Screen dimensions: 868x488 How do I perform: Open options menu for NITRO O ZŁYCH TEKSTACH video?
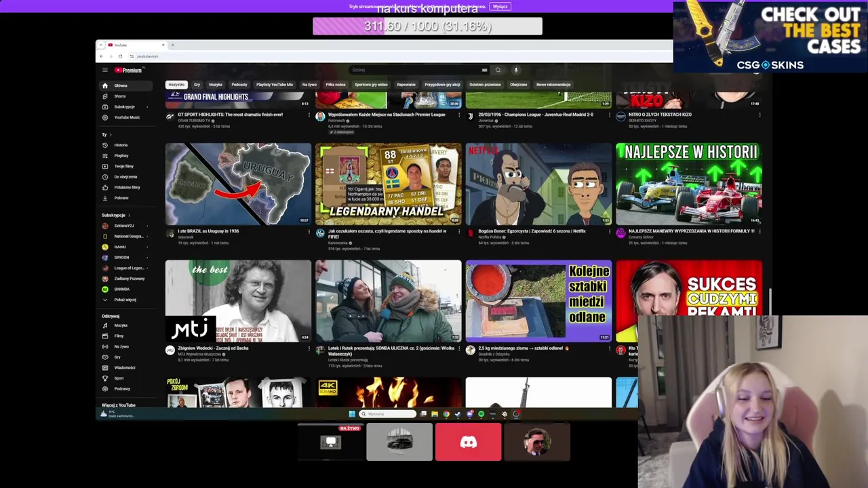pos(759,115)
